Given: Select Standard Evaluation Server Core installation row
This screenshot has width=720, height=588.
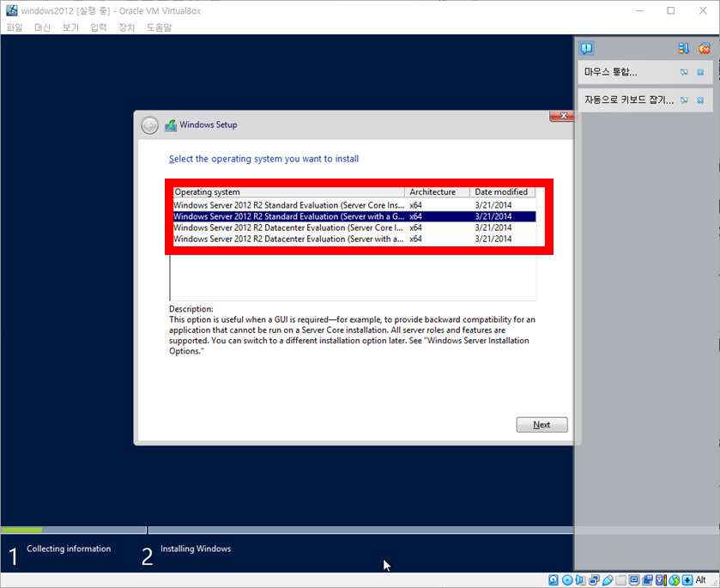Looking at the screenshot, I should 354,205.
